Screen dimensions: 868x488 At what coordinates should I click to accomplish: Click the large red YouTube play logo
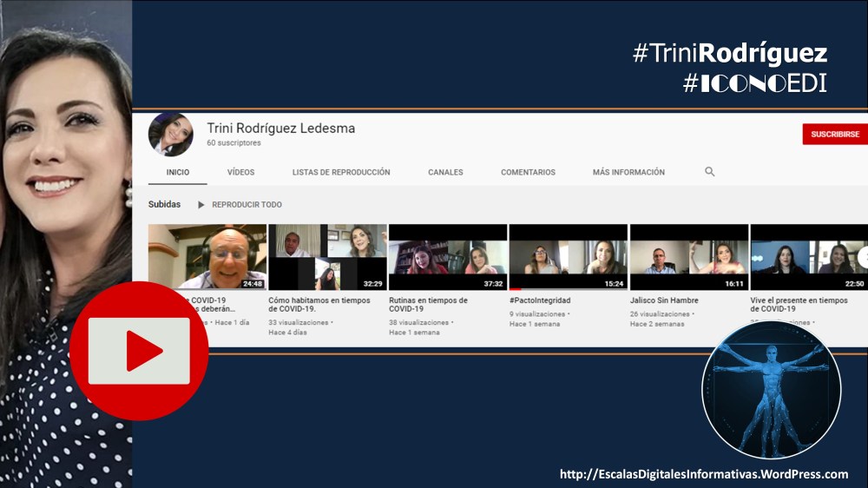pyautogui.click(x=139, y=351)
